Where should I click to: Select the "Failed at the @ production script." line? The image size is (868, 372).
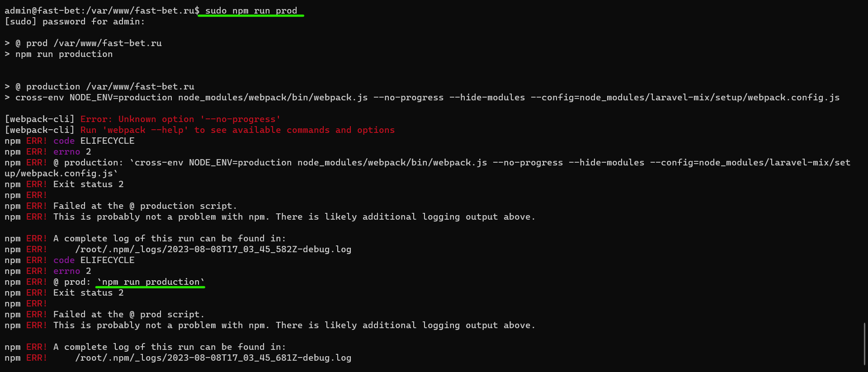145,206
